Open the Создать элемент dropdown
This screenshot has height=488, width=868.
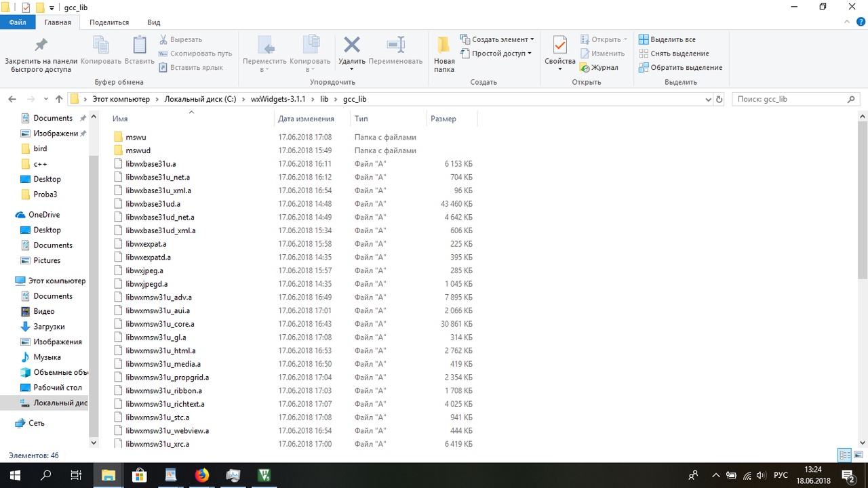click(497, 39)
